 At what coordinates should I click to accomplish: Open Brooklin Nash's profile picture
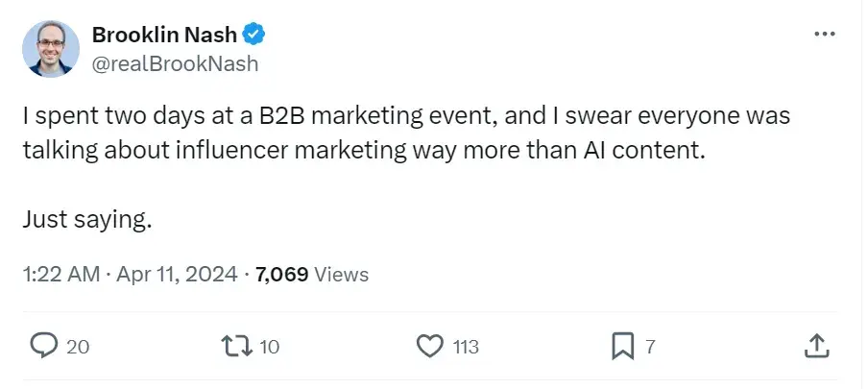pos(50,49)
